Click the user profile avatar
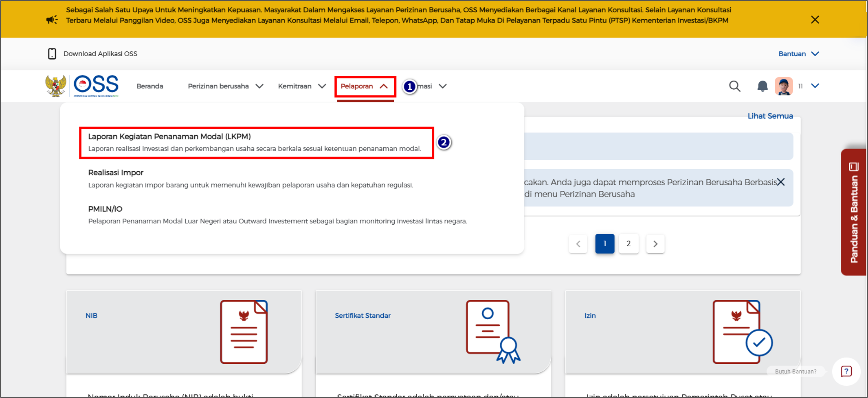Screen dimensions: 868x398 [784, 86]
